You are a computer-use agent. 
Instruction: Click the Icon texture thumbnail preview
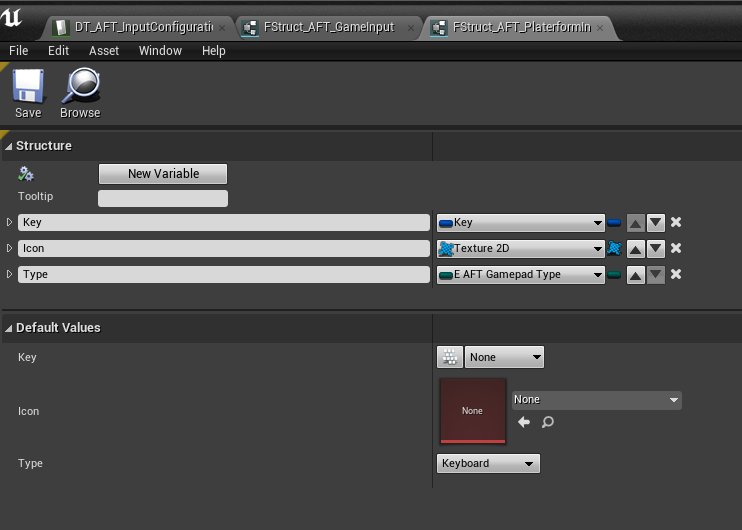point(472,411)
